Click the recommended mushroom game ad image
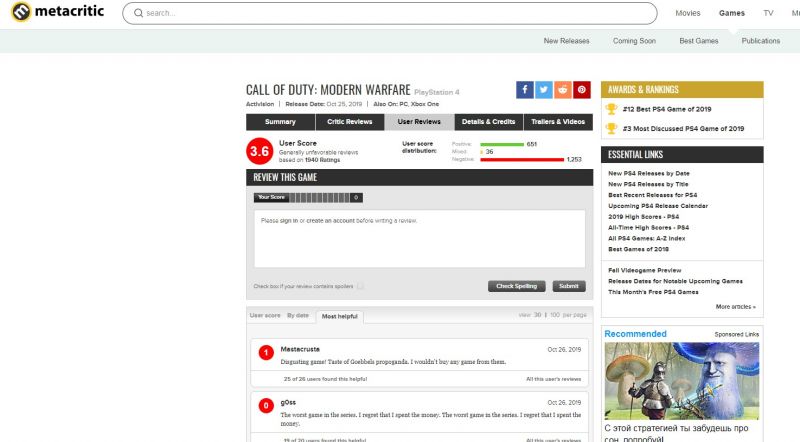 point(682,381)
